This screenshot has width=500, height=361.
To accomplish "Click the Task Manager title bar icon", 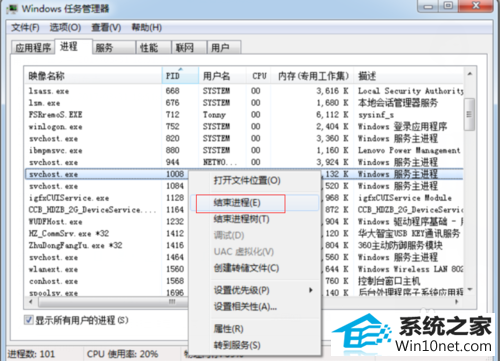I will (x=12, y=9).
